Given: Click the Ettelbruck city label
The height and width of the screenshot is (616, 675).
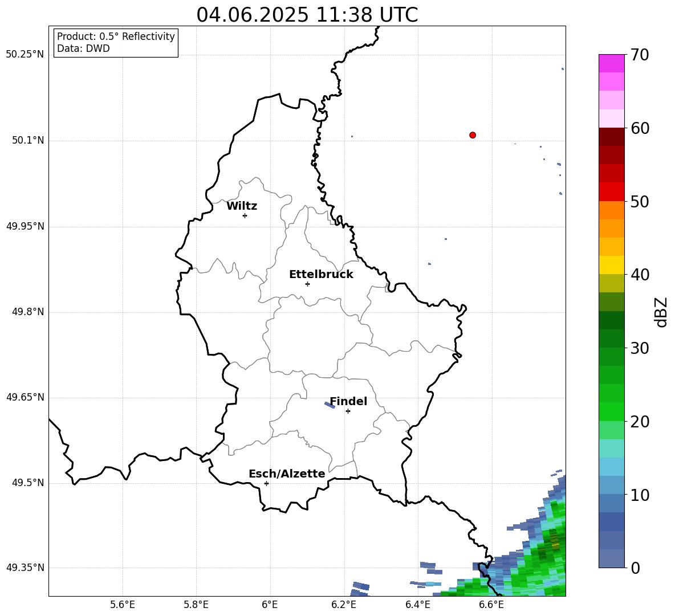Looking at the screenshot, I should click(x=321, y=275).
